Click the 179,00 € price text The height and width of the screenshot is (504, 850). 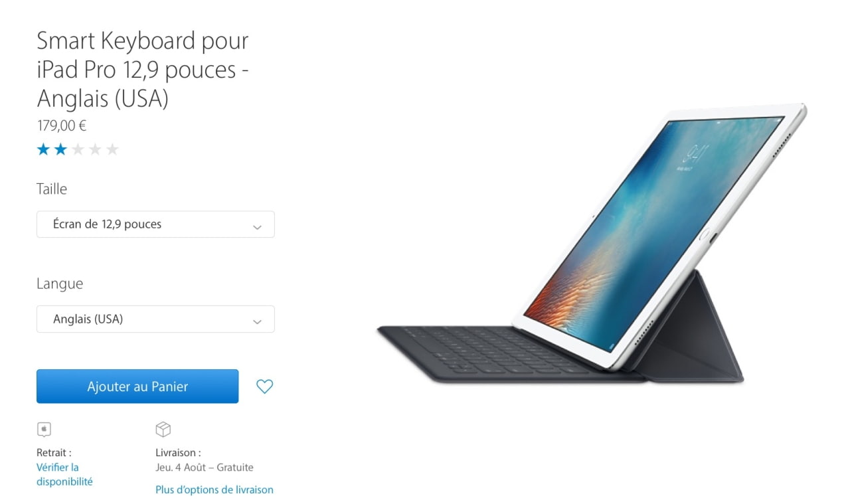click(x=62, y=126)
